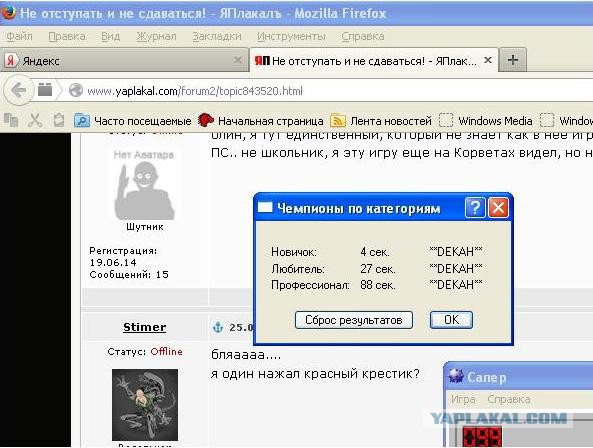
Task: Click the site identity globe icon
Action: [76, 90]
